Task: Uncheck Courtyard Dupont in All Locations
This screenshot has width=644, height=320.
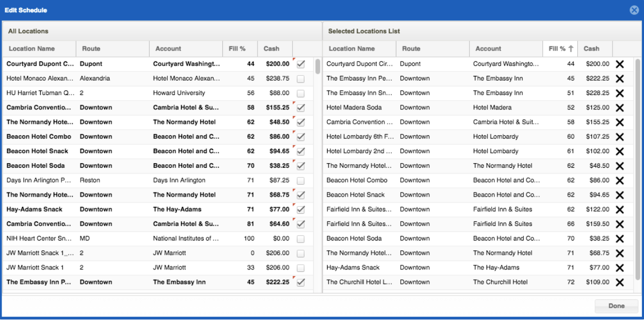Action: pyautogui.click(x=301, y=64)
